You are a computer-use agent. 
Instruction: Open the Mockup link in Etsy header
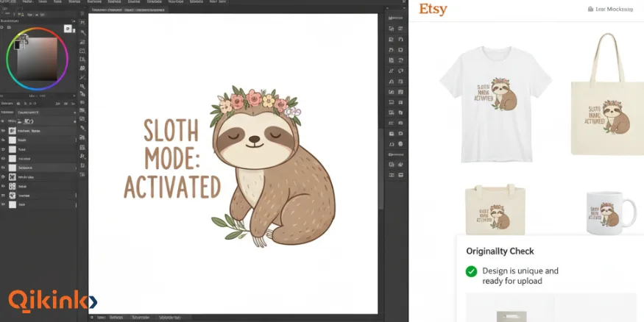(x=611, y=9)
